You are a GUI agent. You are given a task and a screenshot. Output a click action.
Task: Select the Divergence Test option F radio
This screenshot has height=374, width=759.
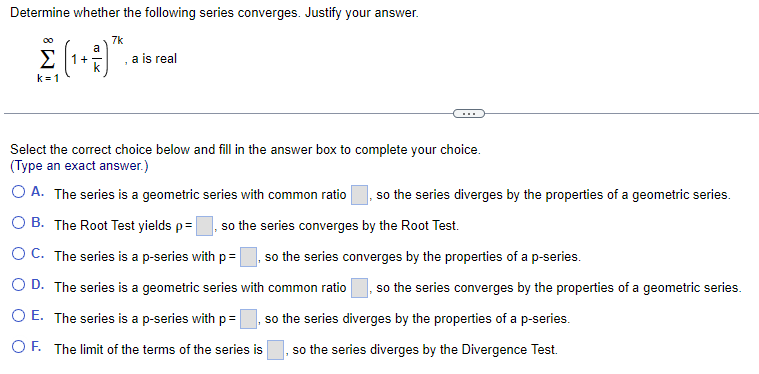click(x=19, y=347)
